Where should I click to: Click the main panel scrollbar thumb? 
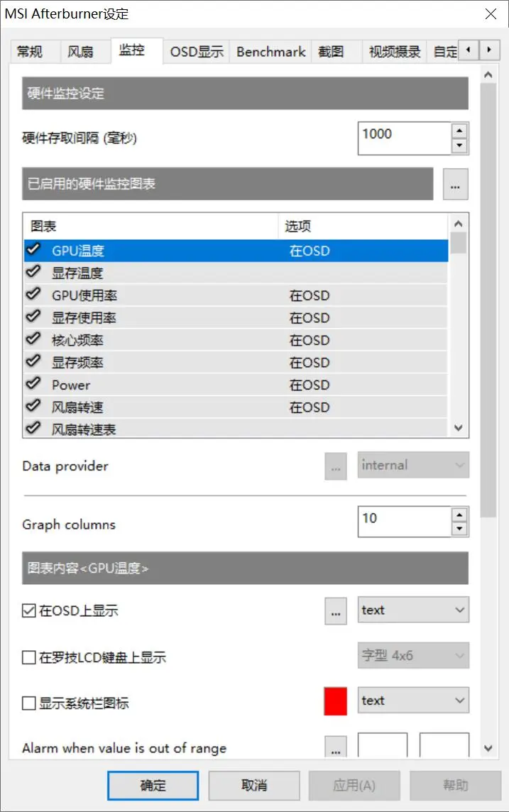point(488,300)
